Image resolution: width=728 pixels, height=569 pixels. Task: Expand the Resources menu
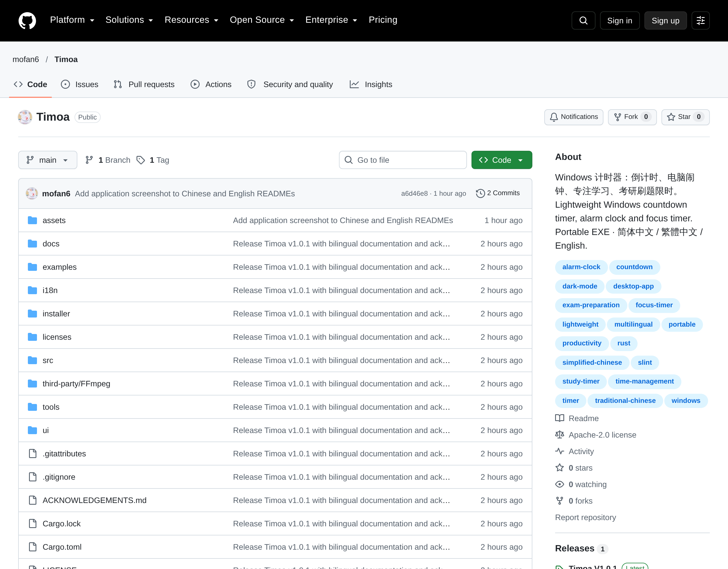coord(192,20)
